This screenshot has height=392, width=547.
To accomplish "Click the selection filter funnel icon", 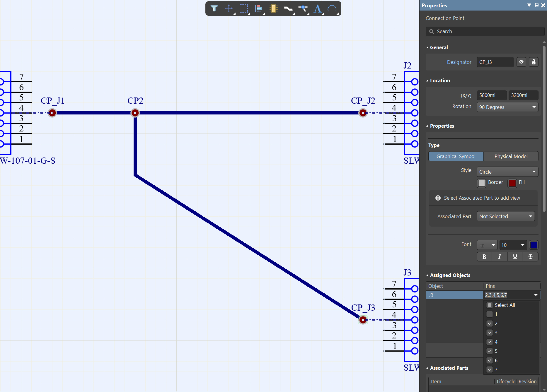I will click(x=214, y=8).
